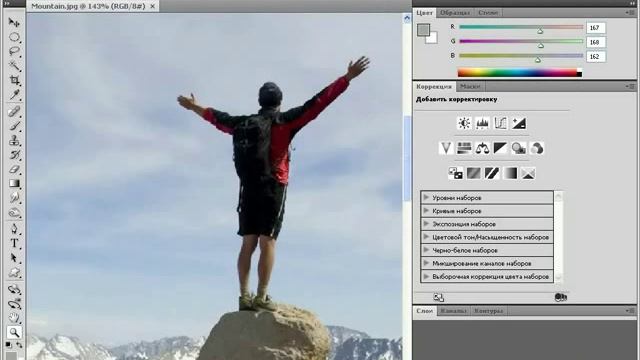
Task: Select the Eyedropper tool
Action: 14,95
